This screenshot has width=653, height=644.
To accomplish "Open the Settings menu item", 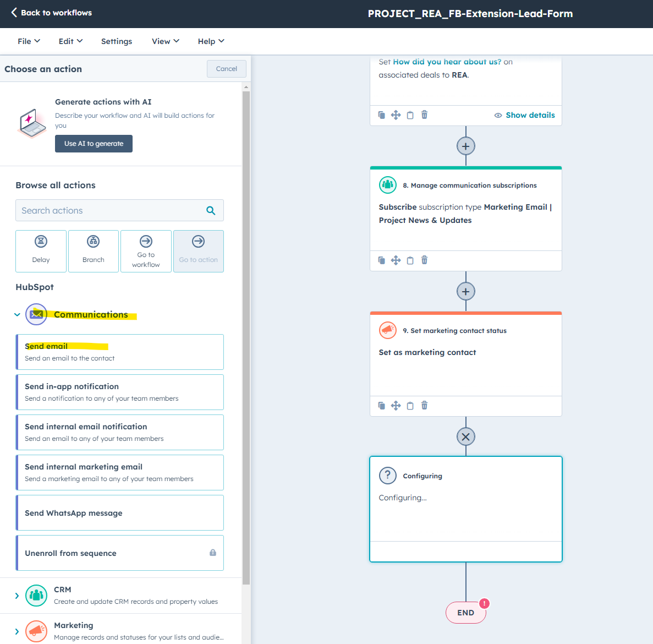I will pos(117,41).
